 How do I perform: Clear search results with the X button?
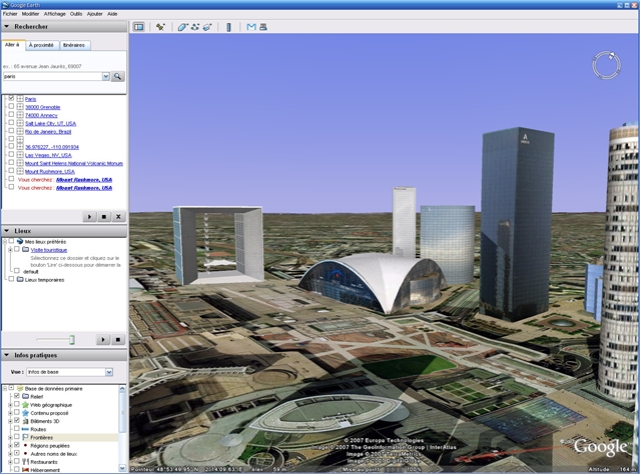(118, 216)
